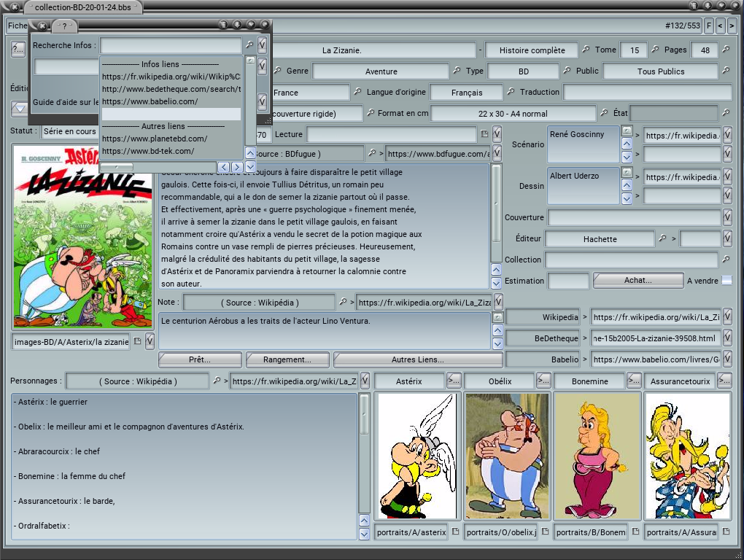Screen dimensions: 744x560
Task: Open the https://www.bd-tek.com/ link
Action: point(148,151)
